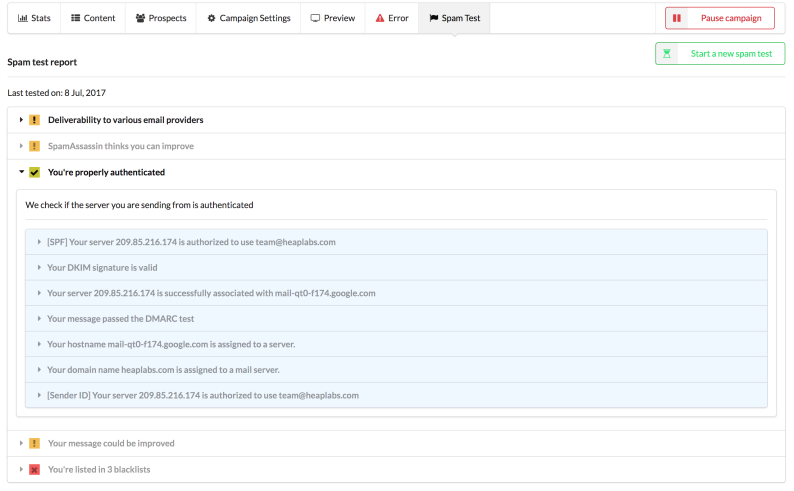Select the Spam Test tab
The width and height of the screenshot is (794, 491).
454,18
